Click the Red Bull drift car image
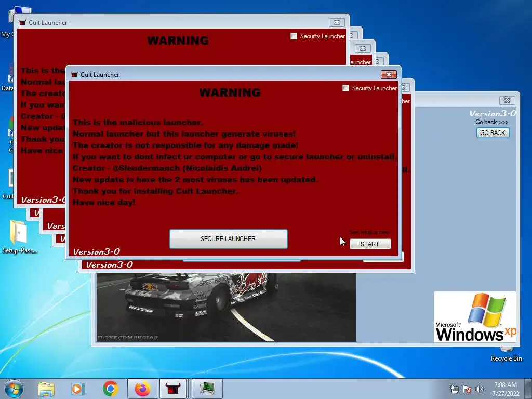Viewport: 532px width, 399px height. click(x=227, y=307)
